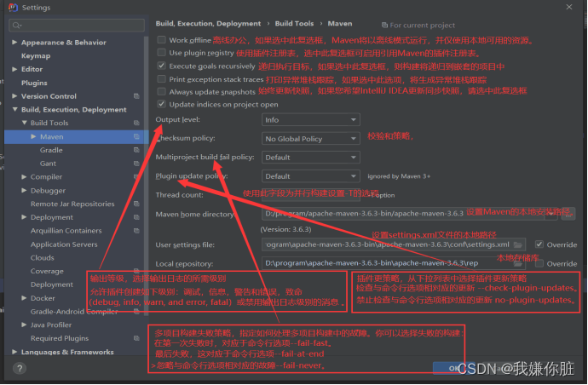
Task: Select Keymap settings page
Action: coord(36,56)
